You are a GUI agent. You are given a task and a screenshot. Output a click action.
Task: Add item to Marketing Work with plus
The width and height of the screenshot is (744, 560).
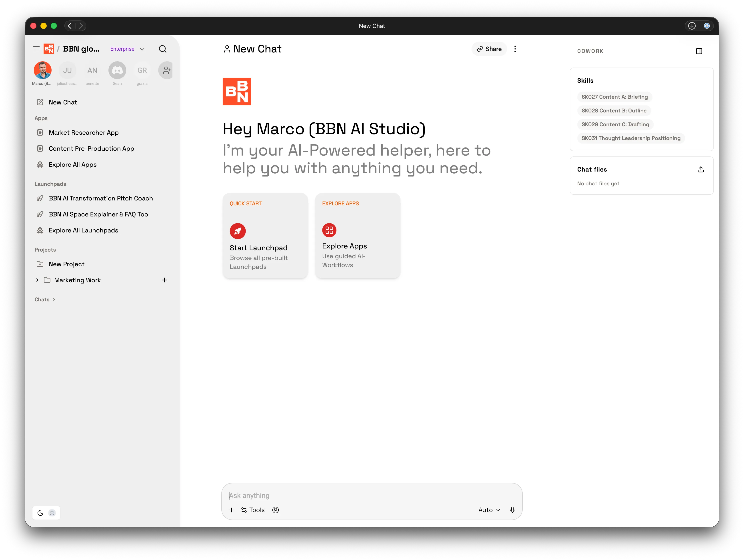point(164,280)
